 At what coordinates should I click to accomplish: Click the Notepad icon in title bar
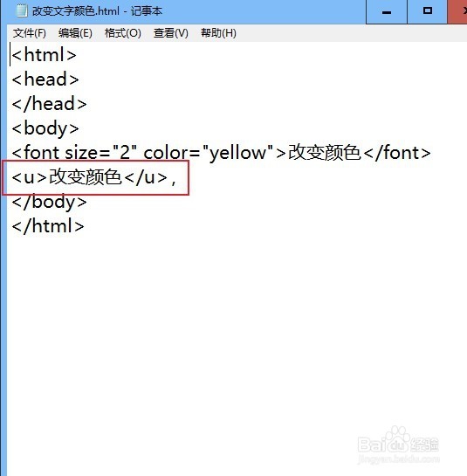[x=22, y=11]
